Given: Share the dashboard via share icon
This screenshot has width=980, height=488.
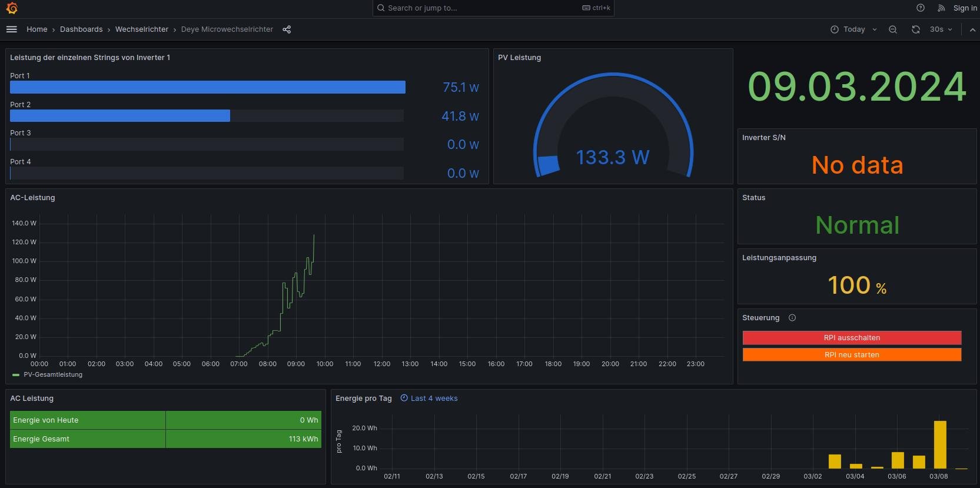Looking at the screenshot, I should click(x=287, y=29).
